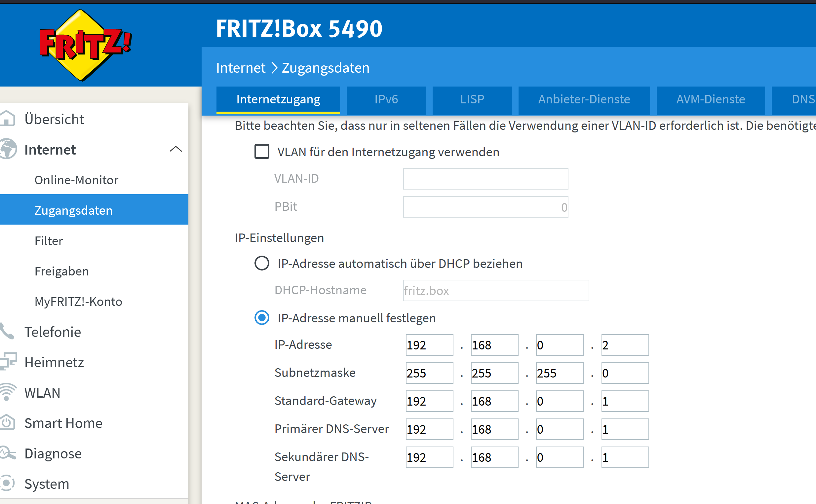Click the Übersicht house icon

click(7, 119)
